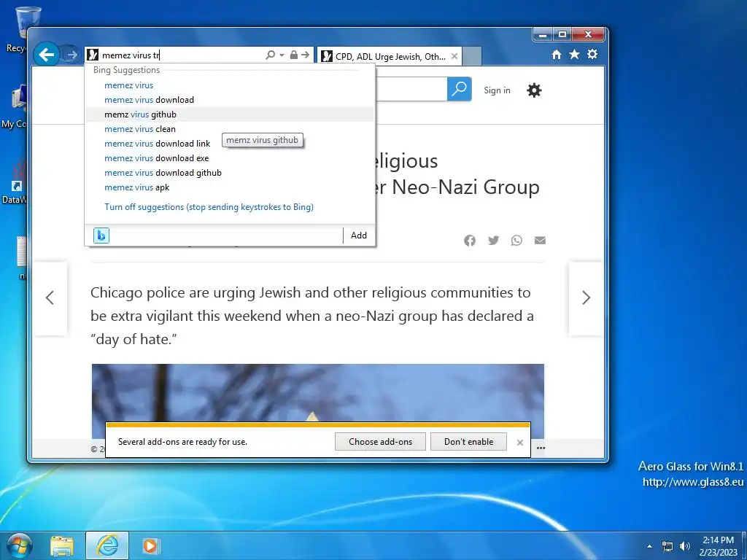
Task: Select suggestion "memez virus clean"
Action: (x=230, y=129)
